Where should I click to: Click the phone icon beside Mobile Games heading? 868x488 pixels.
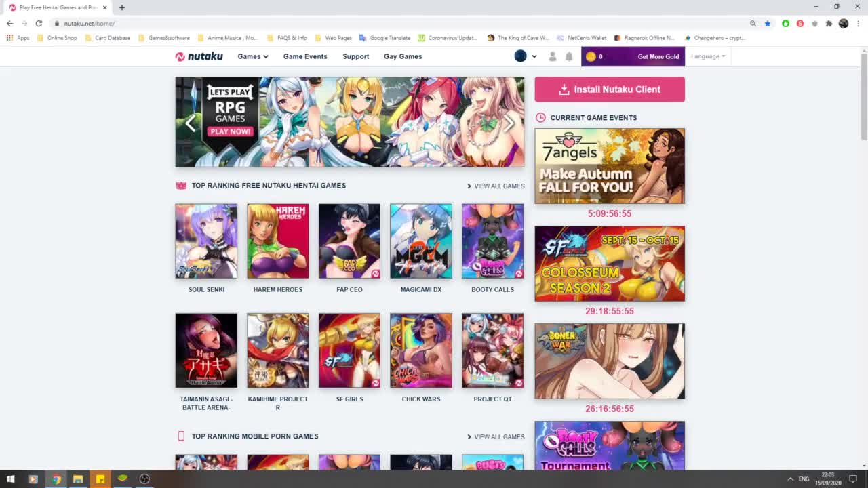[181, 436]
